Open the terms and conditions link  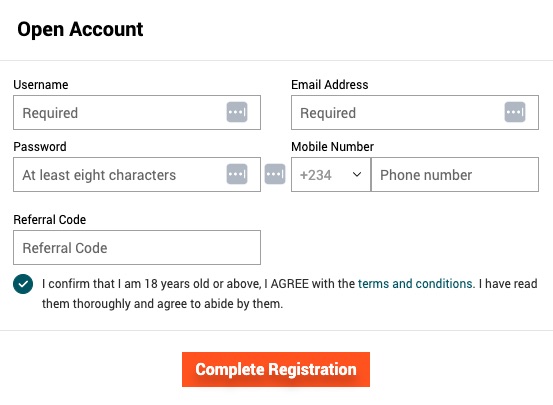pos(415,284)
